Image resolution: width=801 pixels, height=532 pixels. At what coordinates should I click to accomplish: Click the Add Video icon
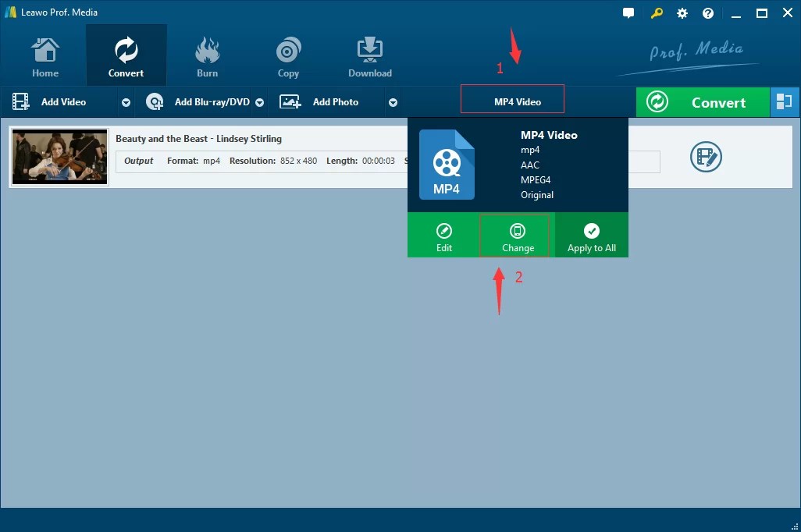pos(20,101)
